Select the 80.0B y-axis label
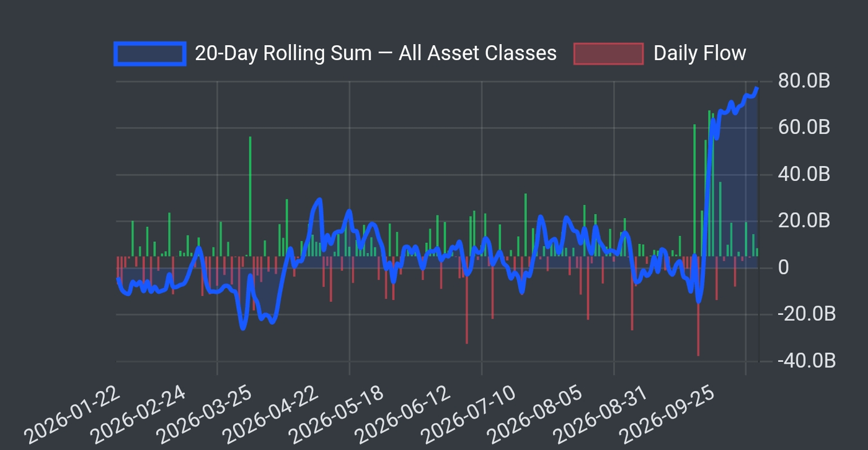This screenshot has height=450, width=868. pos(804,81)
